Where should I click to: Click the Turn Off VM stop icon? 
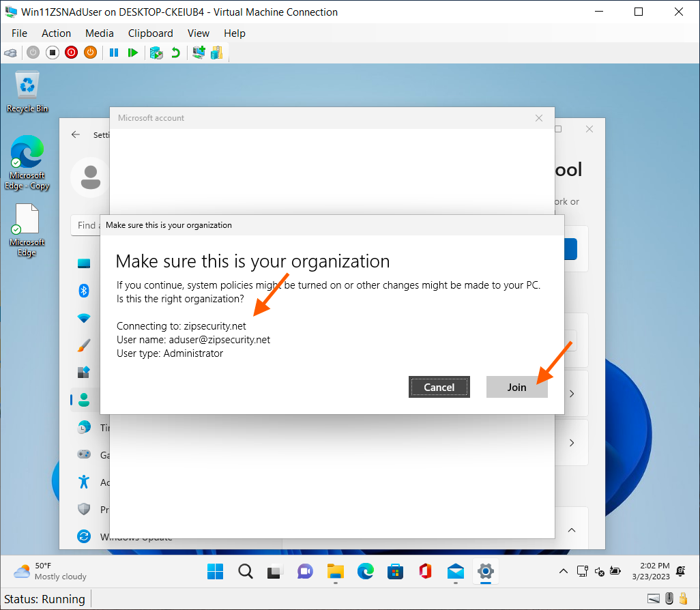click(52, 53)
